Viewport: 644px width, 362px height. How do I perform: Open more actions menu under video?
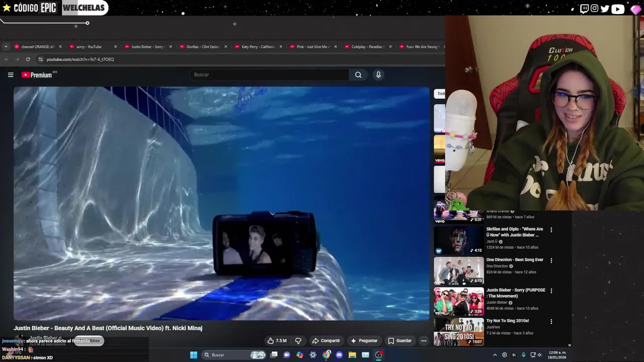(x=424, y=341)
